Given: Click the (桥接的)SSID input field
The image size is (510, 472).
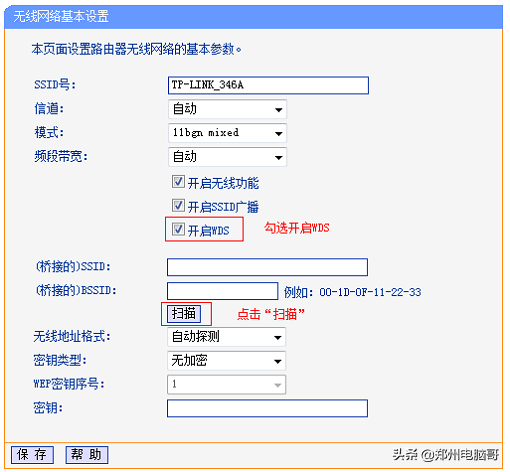Looking at the screenshot, I should (x=267, y=267).
